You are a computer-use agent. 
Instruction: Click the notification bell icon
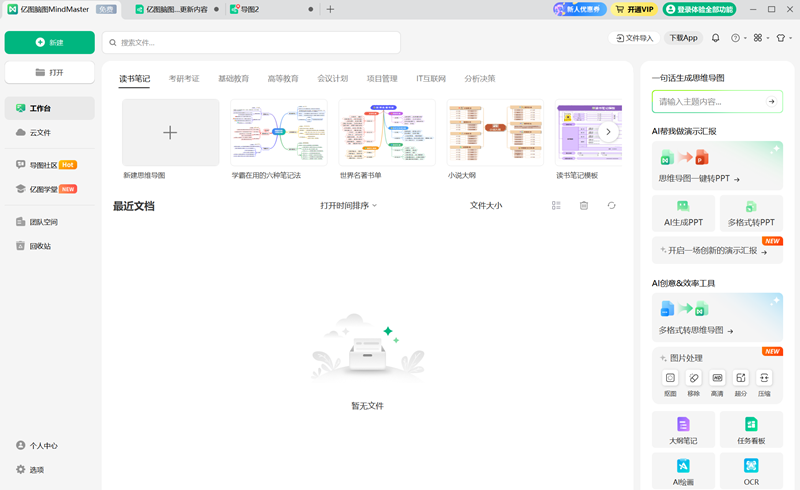tap(715, 38)
